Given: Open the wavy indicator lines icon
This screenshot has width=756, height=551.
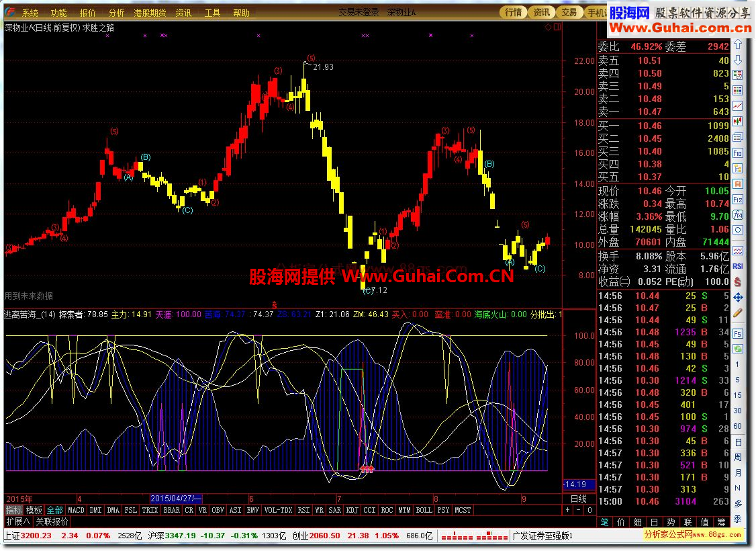Looking at the screenshot, I should point(738,251).
